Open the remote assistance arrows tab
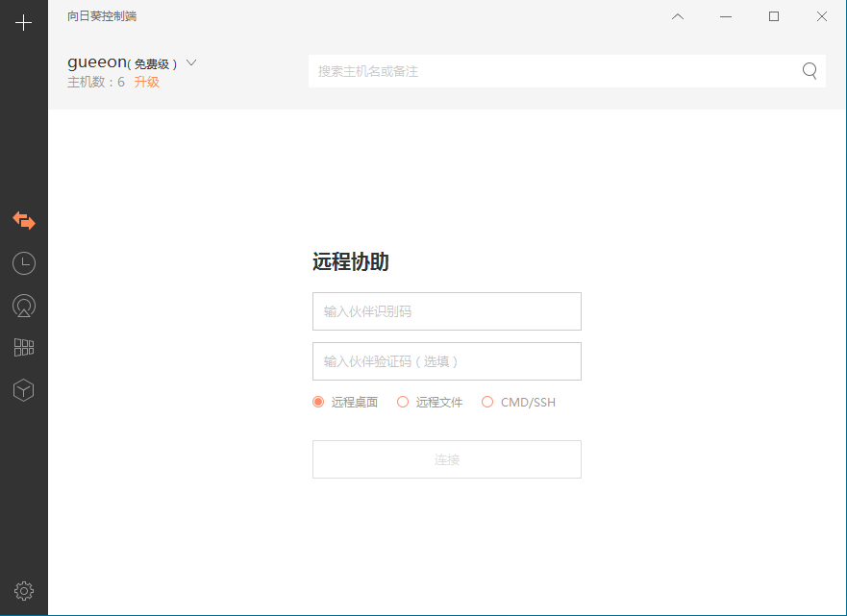Image resolution: width=847 pixels, height=616 pixels. (x=24, y=221)
